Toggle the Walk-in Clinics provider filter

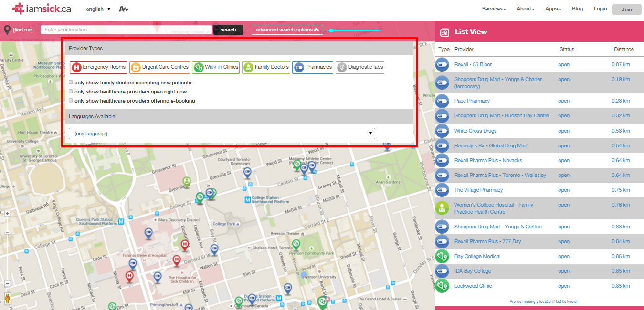(216, 67)
